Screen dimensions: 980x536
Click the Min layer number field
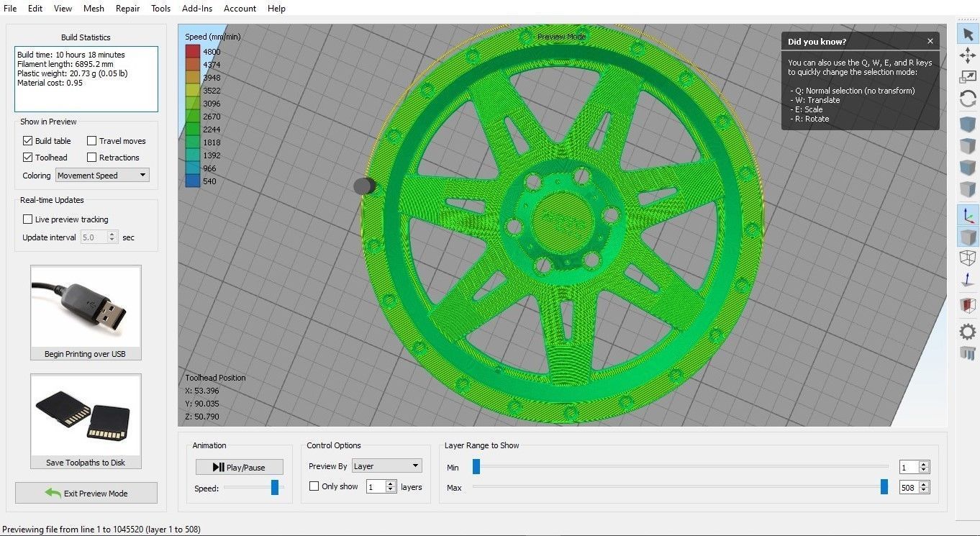coord(909,467)
